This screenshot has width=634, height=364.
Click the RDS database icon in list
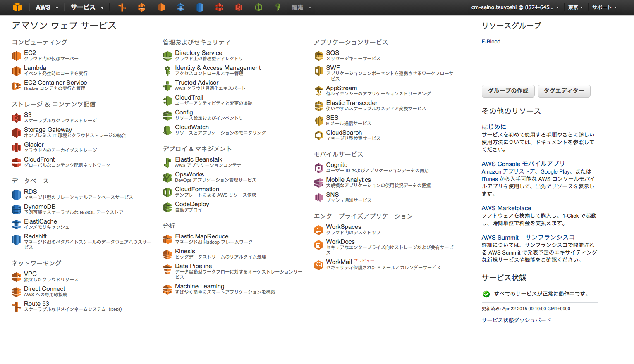pos(17,195)
